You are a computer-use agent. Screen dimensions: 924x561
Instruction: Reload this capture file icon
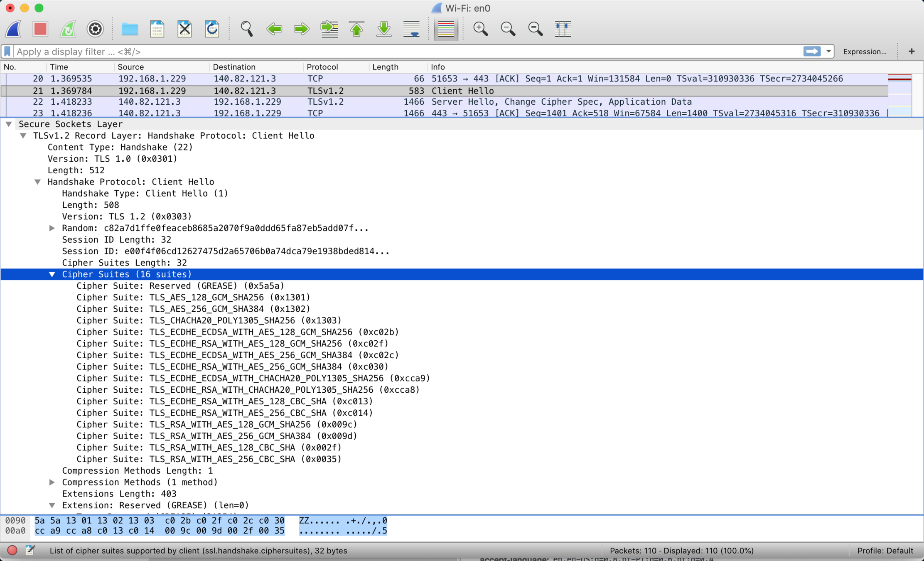coord(212,29)
